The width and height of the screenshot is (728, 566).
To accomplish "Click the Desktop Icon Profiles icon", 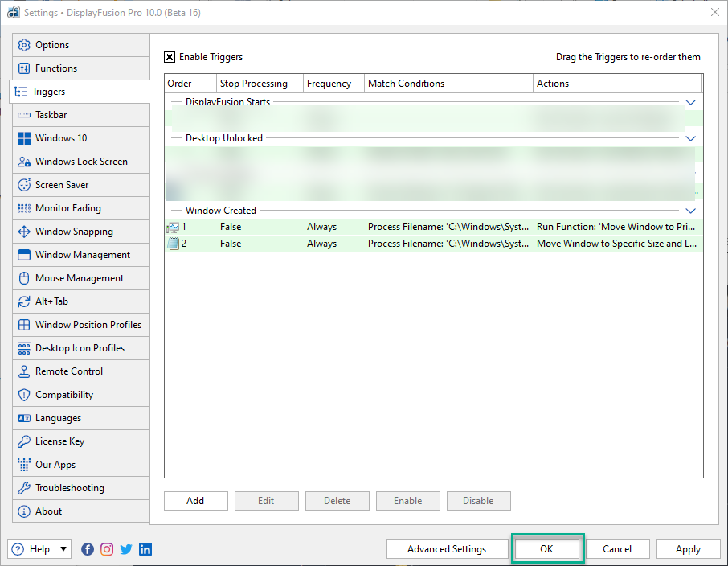I will pyautogui.click(x=23, y=348).
